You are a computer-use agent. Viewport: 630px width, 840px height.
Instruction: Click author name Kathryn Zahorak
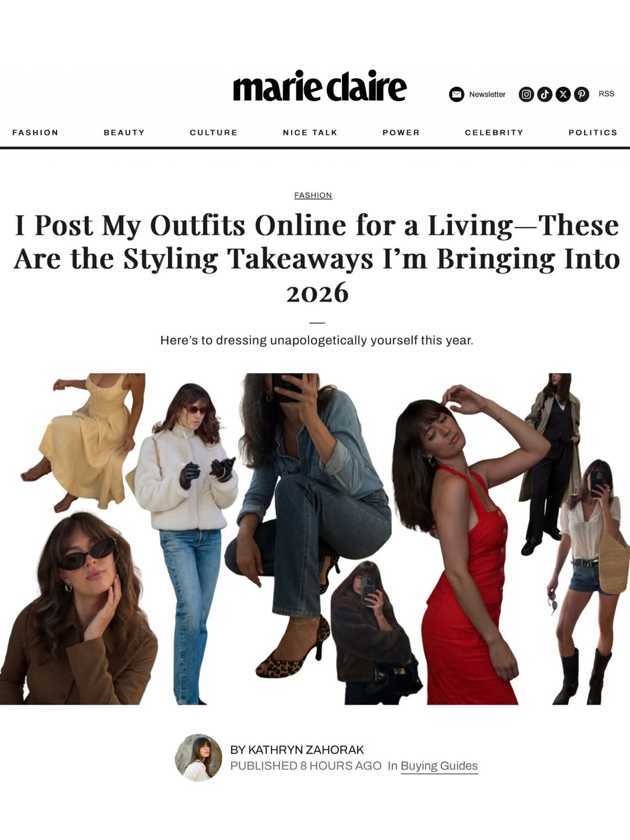tap(306, 750)
